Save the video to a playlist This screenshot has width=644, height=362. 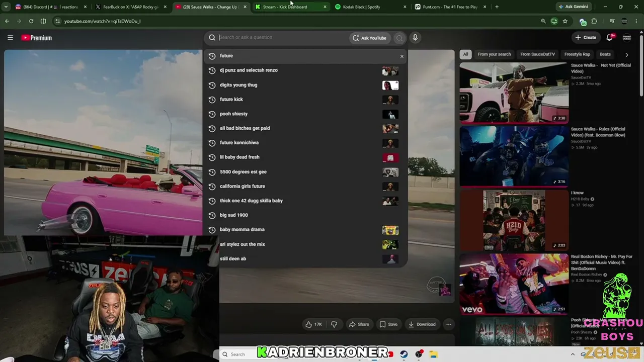[x=388, y=324]
